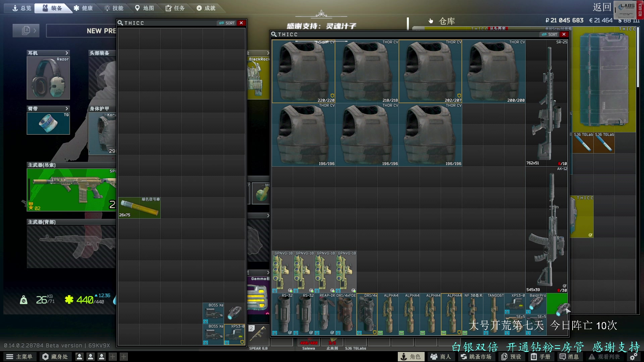Select the BOSS Xe item beside the flashlight
This screenshot has height=362, width=644.
[x=213, y=313]
